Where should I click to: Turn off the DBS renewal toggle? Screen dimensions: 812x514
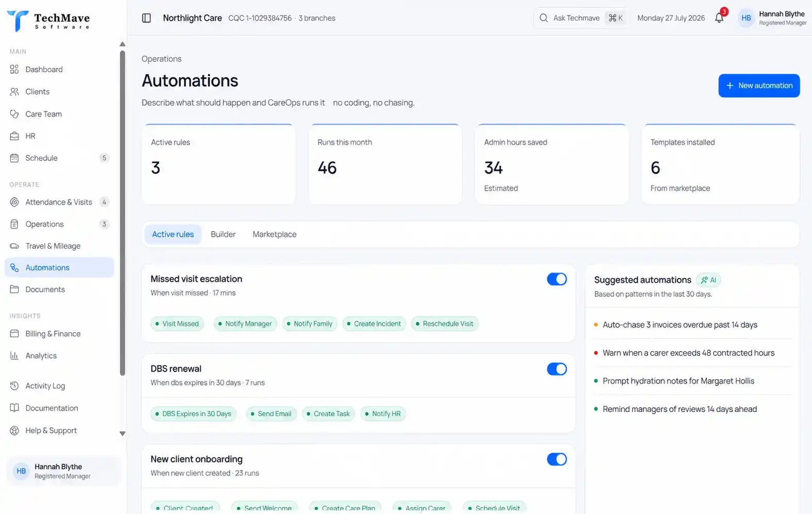click(x=556, y=369)
